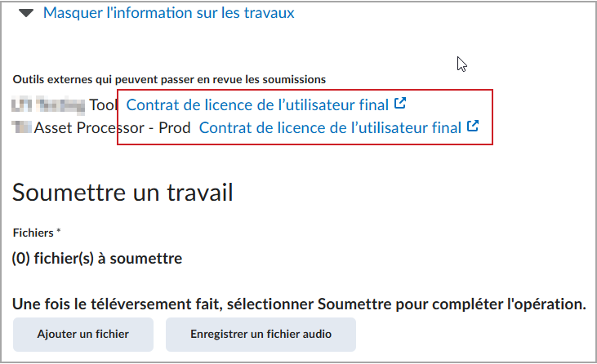Click the blurred initials starting the first tool row
This screenshot has height=364, width=597.
pyautogui.click(x=22, y=105)
